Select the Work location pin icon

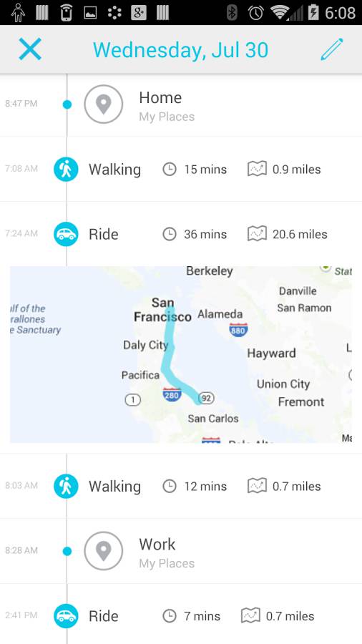(104, 551)
